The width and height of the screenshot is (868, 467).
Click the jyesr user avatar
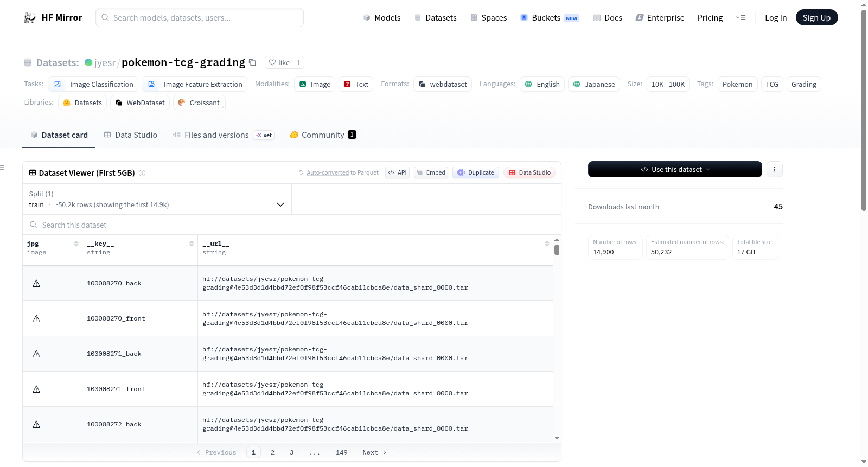coord(88,62)
